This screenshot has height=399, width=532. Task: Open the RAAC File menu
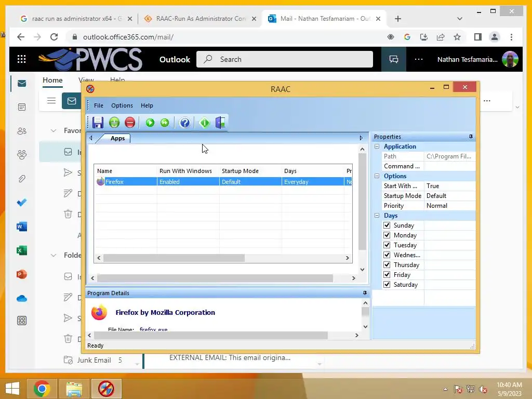click(x=98, y=105)
